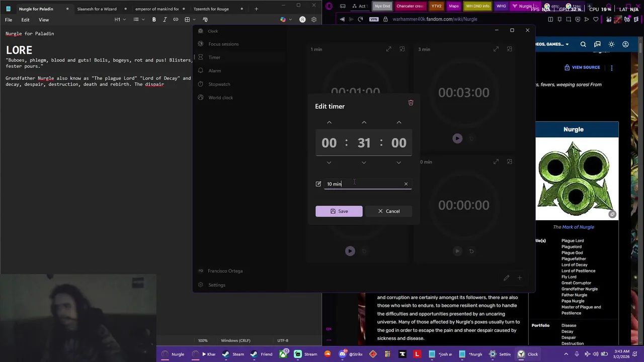Toggle bold formatting in Notepad
Image resolution: width=644 pixels, height=362 pixels.
click(x=154, y=20)
